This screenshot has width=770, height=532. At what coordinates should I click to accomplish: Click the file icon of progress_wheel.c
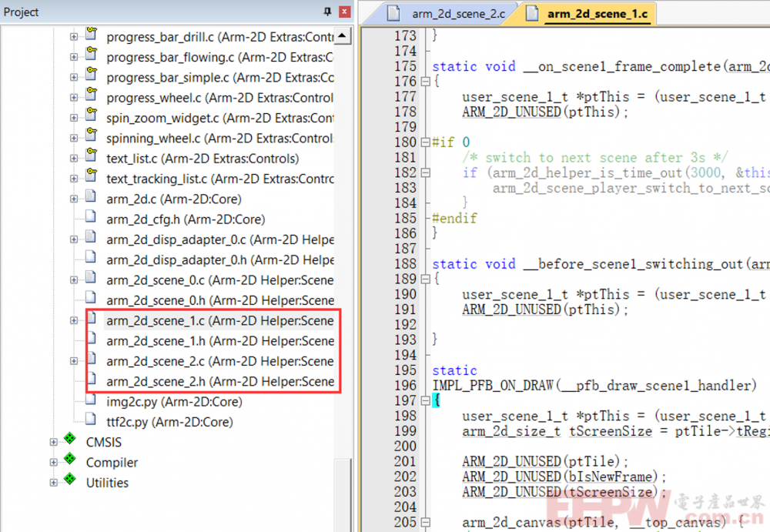[x=92, y=95]
